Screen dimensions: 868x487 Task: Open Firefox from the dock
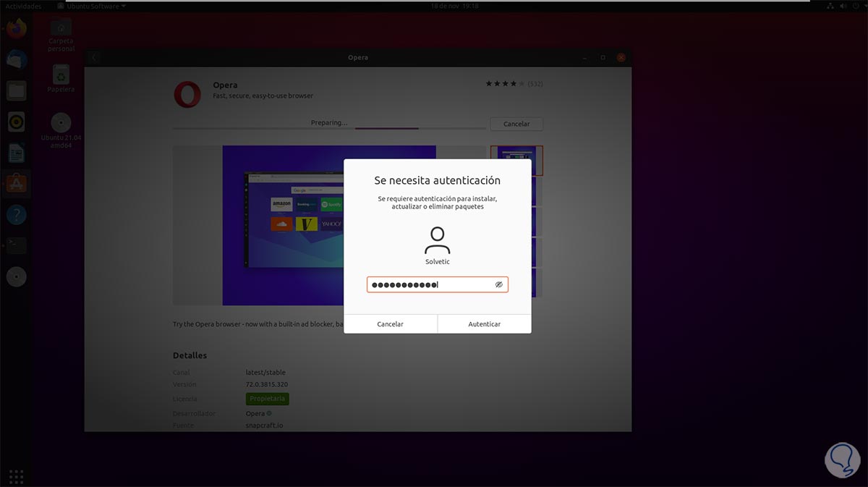tap(16, 29)
